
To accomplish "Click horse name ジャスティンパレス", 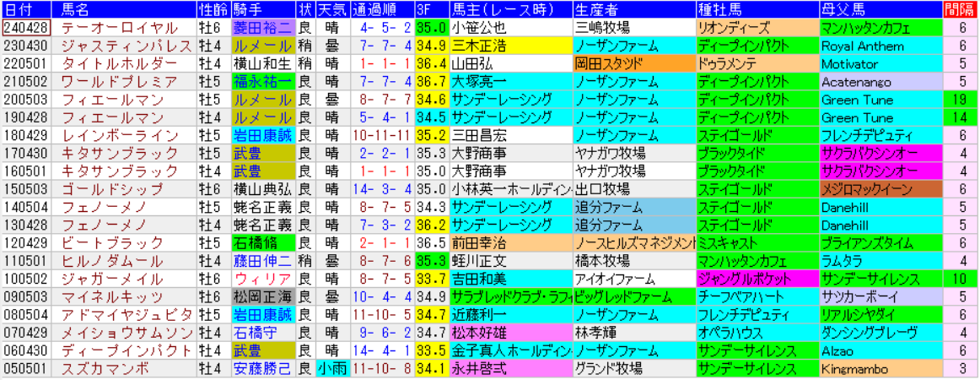I will (127, 46).
